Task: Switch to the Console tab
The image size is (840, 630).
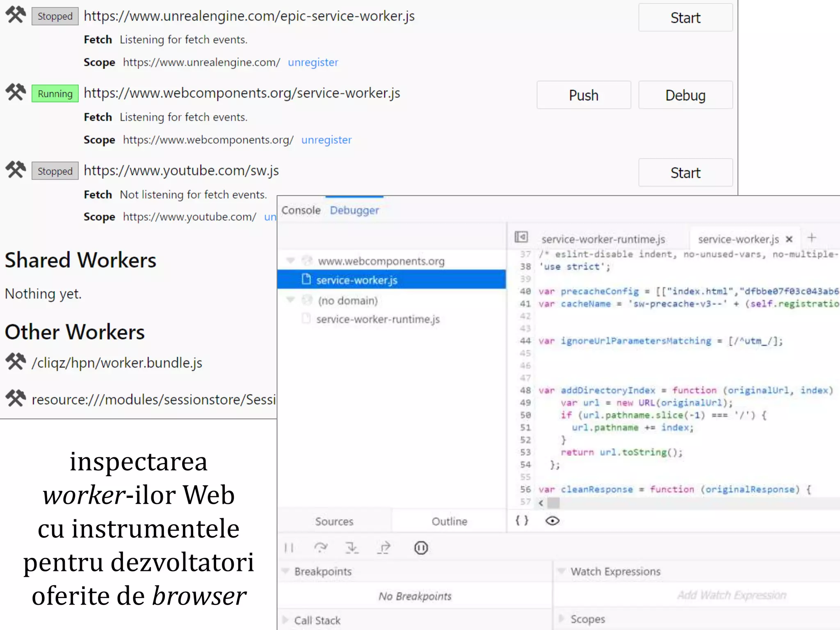Action: (x=301, y=210)
